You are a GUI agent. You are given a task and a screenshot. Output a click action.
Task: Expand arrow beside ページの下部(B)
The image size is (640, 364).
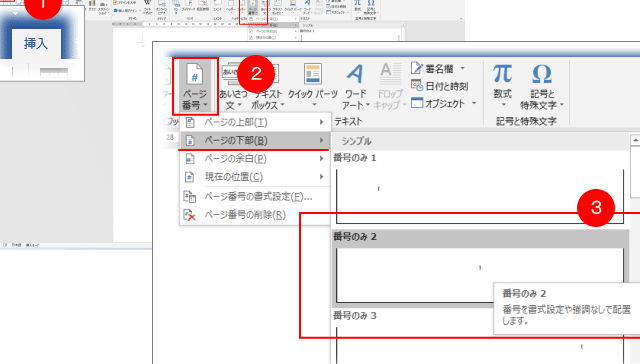click(x=322, y=140)
